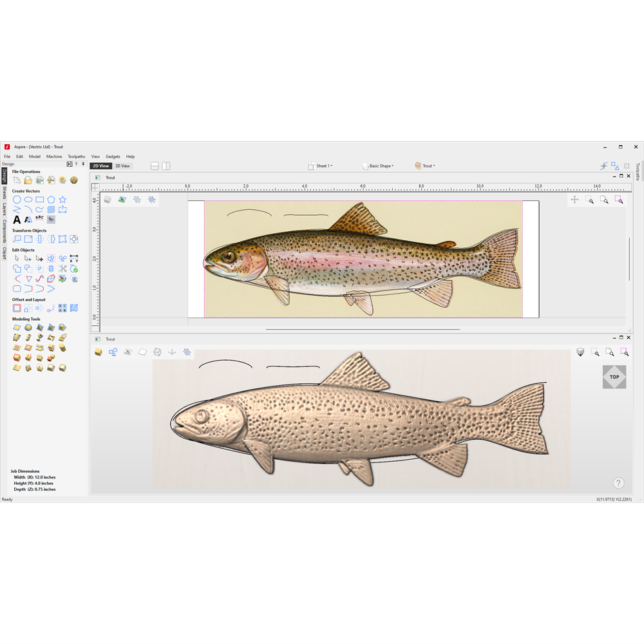Image resolution: width=644 pixels, height=644 pixels.
Task: Select the Node Editing cursor tool
Action: (28, 258)
